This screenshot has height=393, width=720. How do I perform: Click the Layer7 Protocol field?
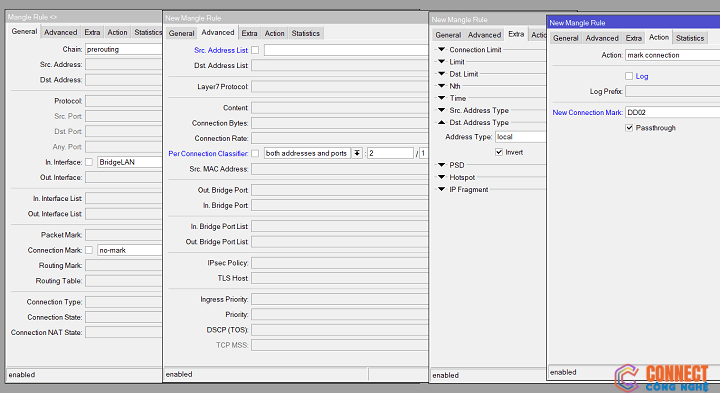click(x=339, y=86)
